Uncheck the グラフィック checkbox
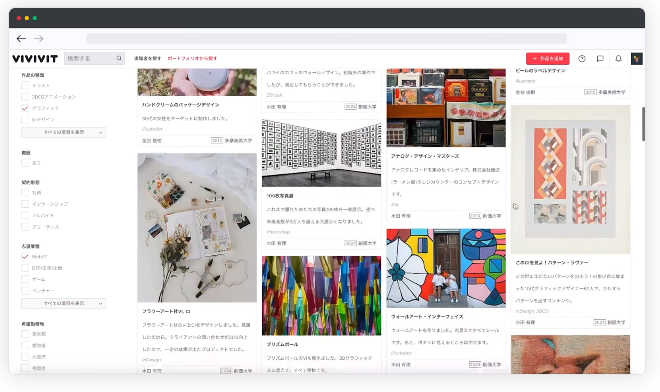Image resolution: width=660 pixels, height=392 pixels. [x=25, y=108]
